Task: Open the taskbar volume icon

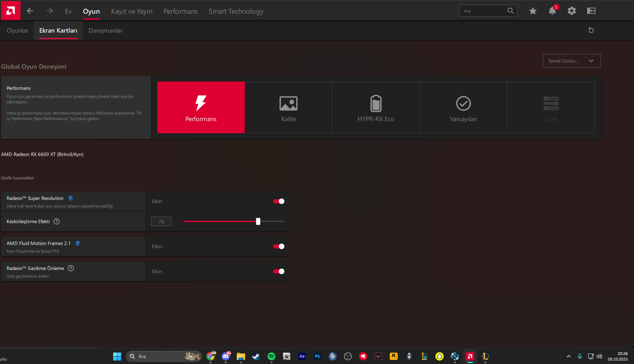Action: (599, 356)
